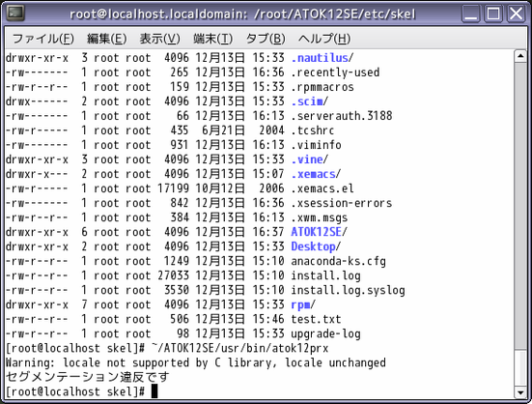532x404 pixels.
Task: Click the .recently-used file name
Action: tap(335, 72)
